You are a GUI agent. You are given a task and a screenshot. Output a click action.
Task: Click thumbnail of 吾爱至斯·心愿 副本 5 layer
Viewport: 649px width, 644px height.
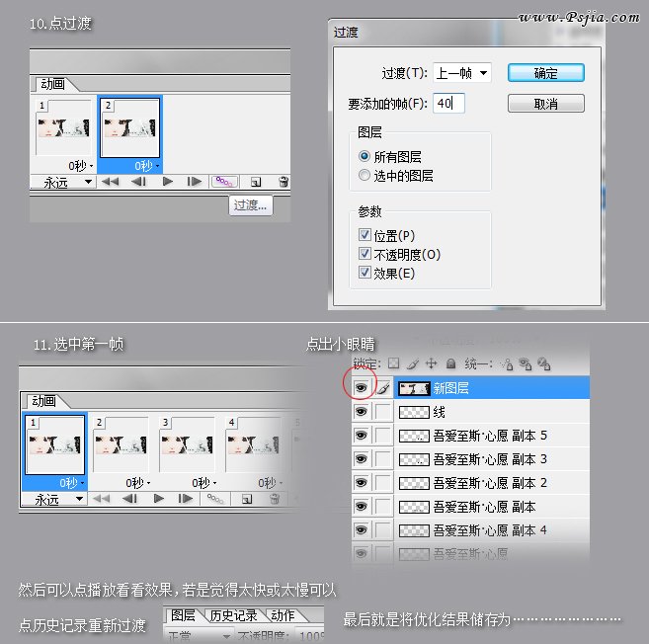pyautogui.click(x=414, y=436)
